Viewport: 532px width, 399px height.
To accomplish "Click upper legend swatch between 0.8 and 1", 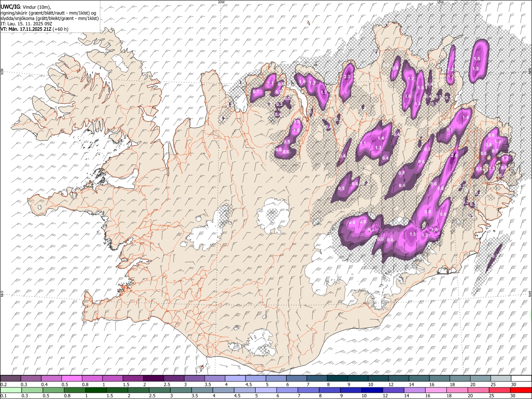I will (92, 378).
